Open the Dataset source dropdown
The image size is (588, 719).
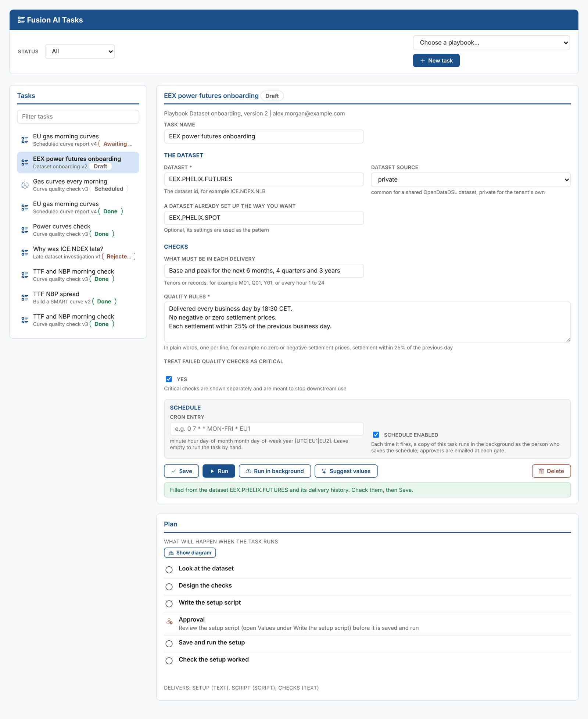click(471, 179)
